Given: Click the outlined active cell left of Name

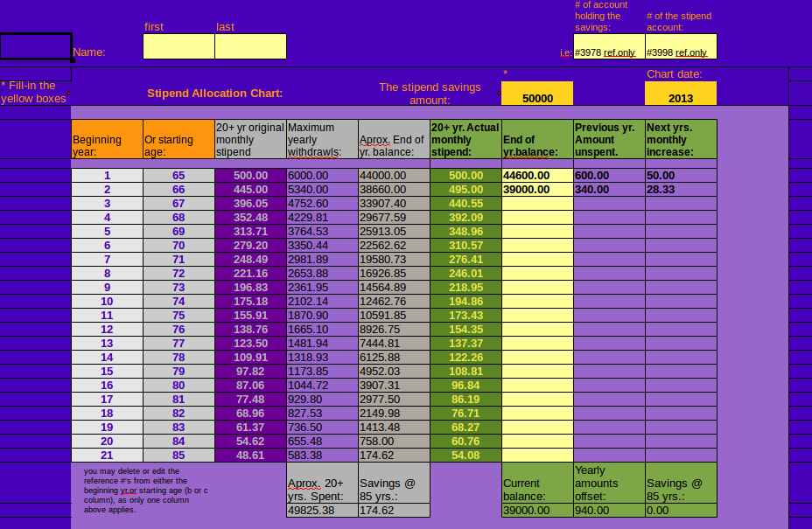Looking at the screenshot, I should pos(36,46).
